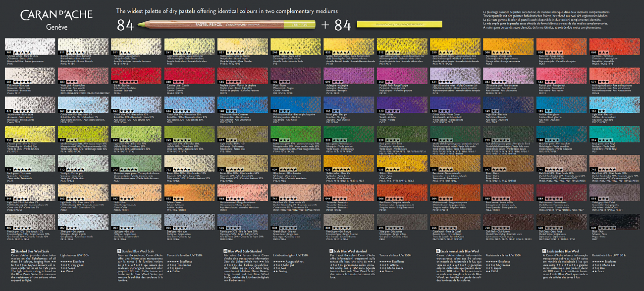Viewport: 644px width, 291px height.
Task: Select the Earth green 711 swatch
Action: tap(30, 163)
